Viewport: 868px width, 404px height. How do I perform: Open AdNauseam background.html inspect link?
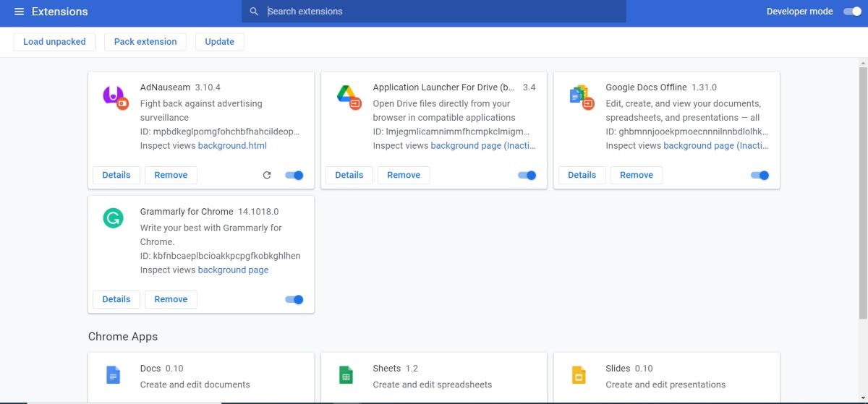pyautogui.click(x=232, y=146)
